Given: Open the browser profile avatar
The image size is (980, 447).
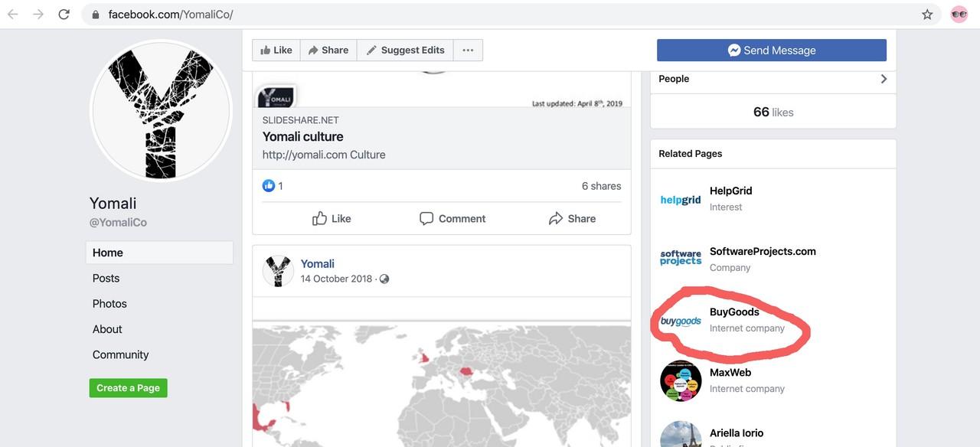Looking at the screenshot, I should point(959,15).
